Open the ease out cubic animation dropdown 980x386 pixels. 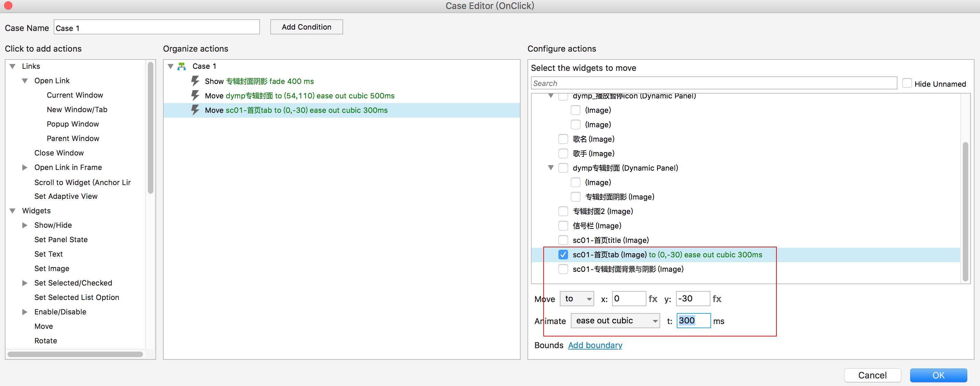(x=615, y=321)
